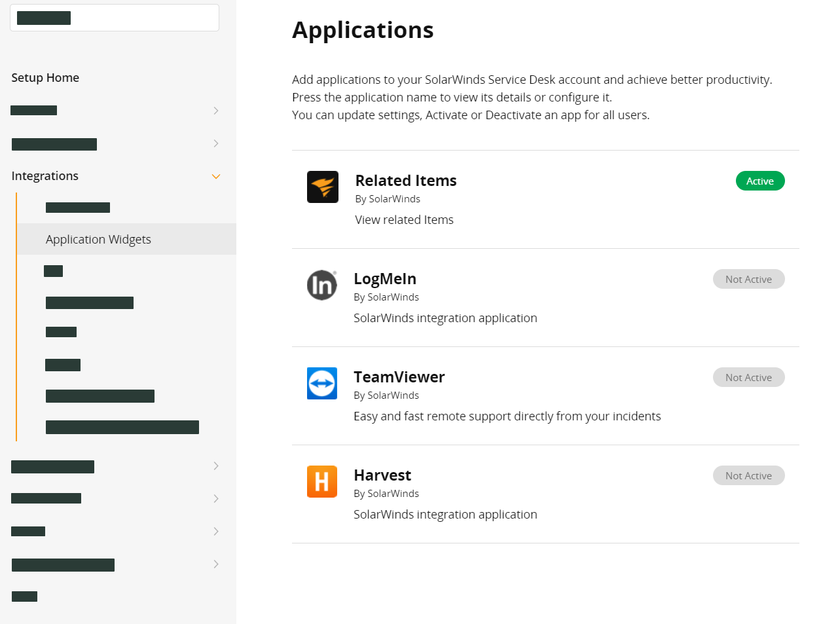The image size is (840, 624).
Task: Click the Related Items SolarWinds logo icon
Action: point(323,187)
